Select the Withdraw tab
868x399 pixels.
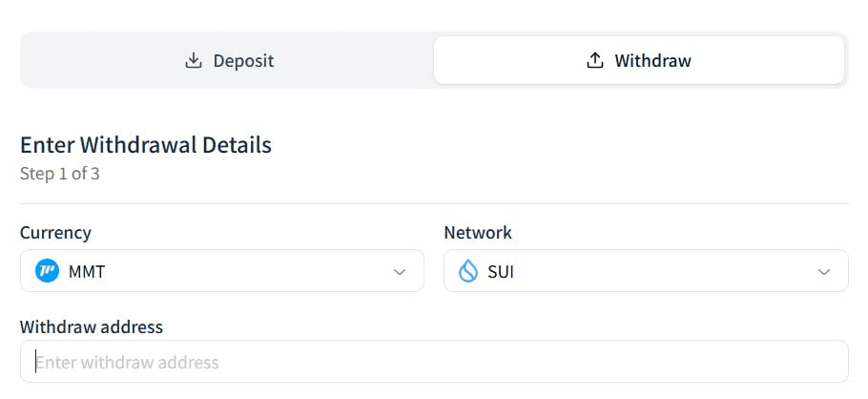pyautogui.click(x=638, y=61)
